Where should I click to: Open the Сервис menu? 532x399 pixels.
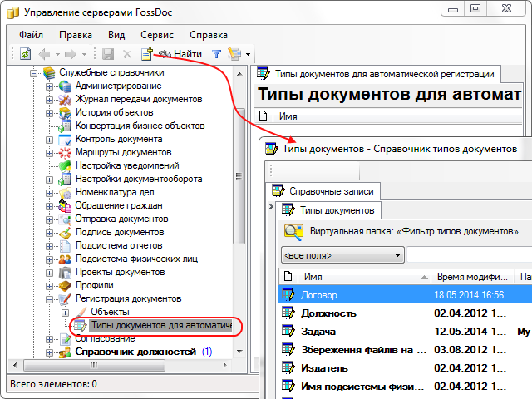[x=157, y=35]
